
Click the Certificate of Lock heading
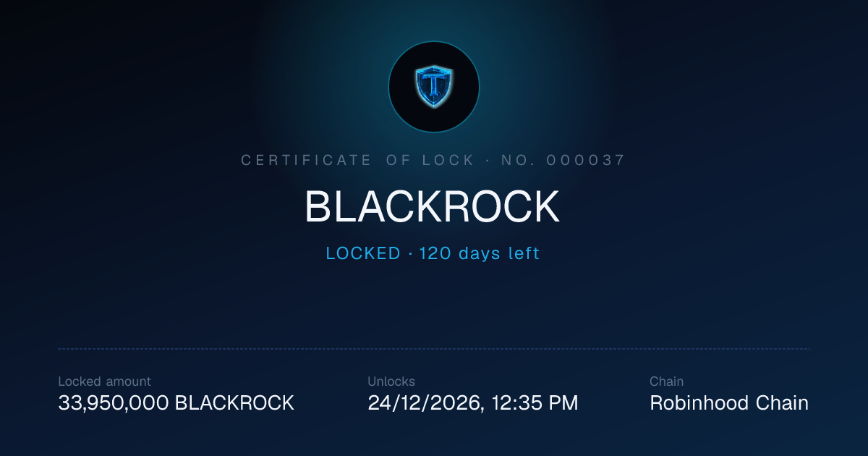pos(358,161)
